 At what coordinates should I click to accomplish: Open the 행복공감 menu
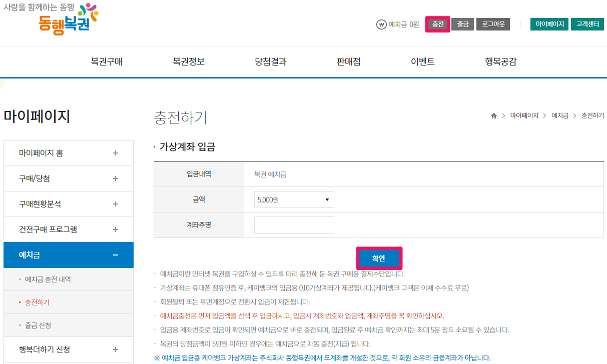tap(501, 61)
